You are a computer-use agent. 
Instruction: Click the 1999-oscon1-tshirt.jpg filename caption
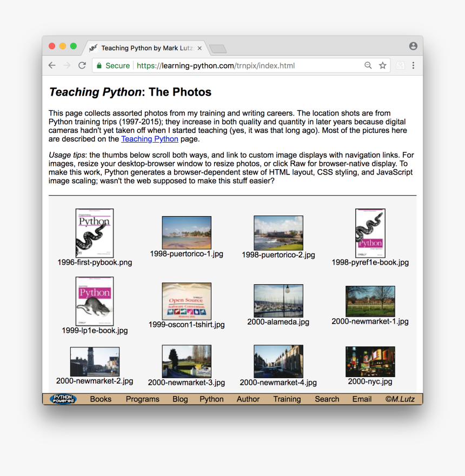(x=187, y=325)
